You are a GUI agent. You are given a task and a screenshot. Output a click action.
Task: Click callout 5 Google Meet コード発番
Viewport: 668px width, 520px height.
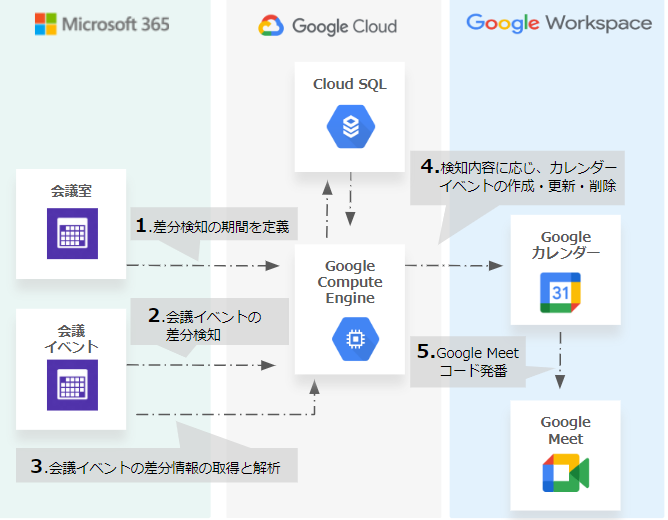click(x=468, y=362)
